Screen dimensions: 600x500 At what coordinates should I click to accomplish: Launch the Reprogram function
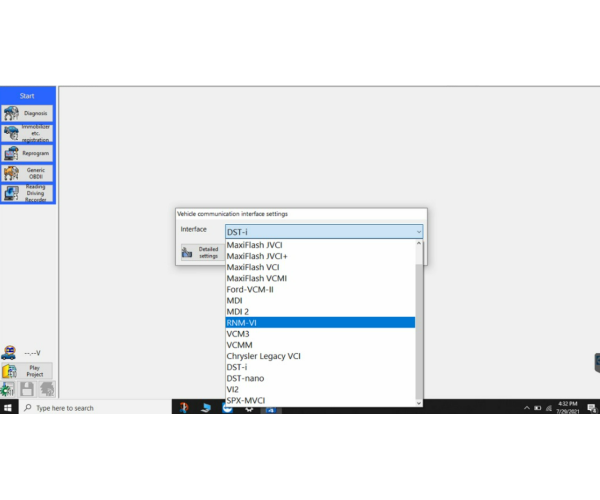click(x=28, y=153)
